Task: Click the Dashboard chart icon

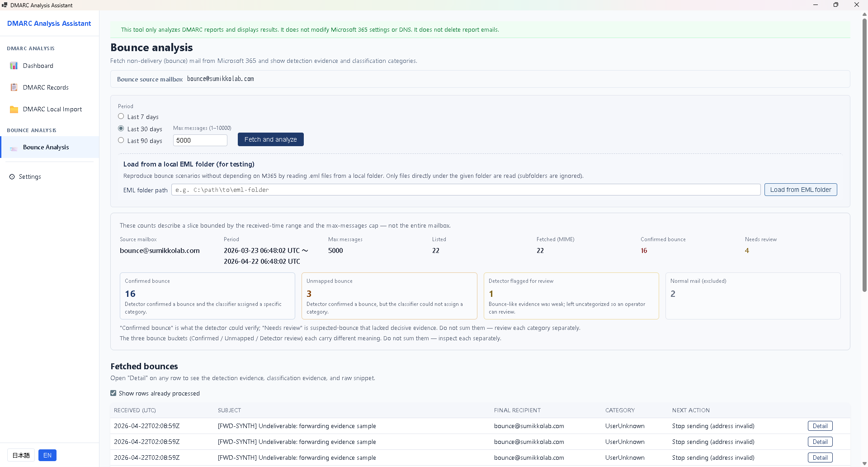Action: 14,66
